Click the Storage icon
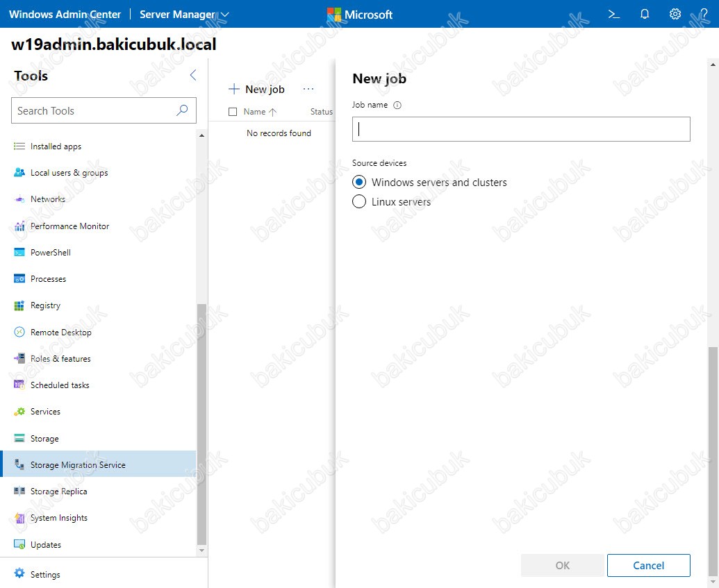 click(19, 438)
